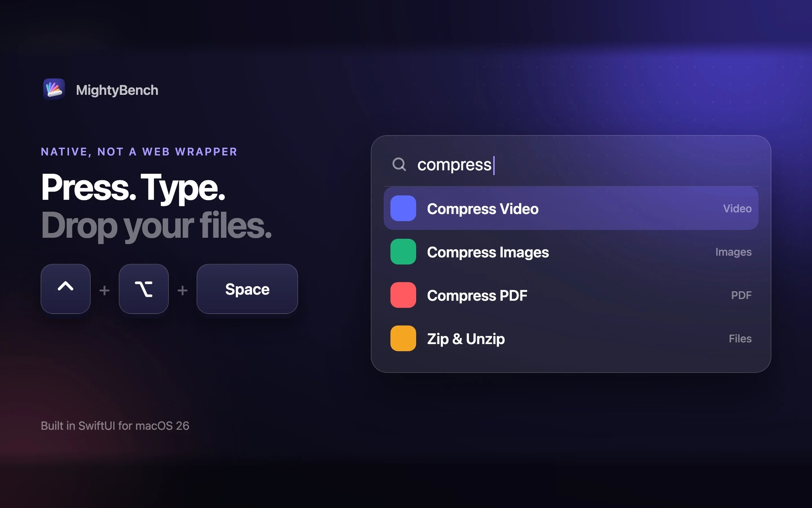Click 'Built in SwiftUI for macOS 26' text
The height and width of the screenshot is (508, 812).
coord(115,426)
